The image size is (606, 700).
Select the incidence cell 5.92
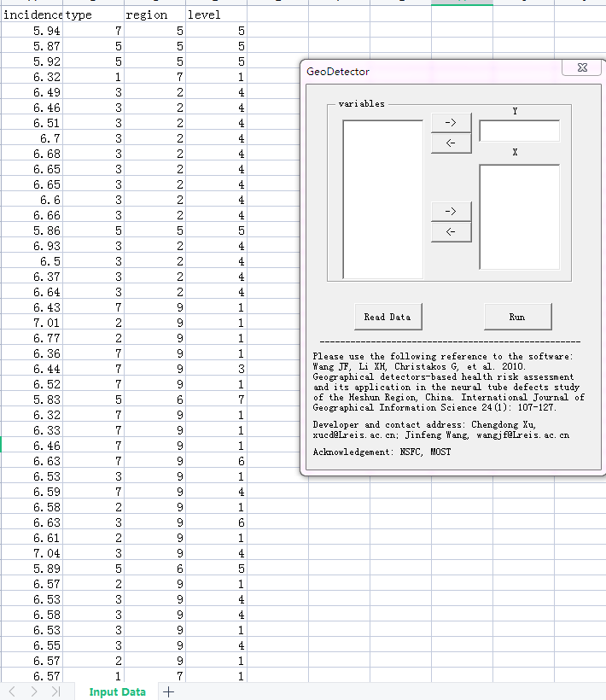32,61
